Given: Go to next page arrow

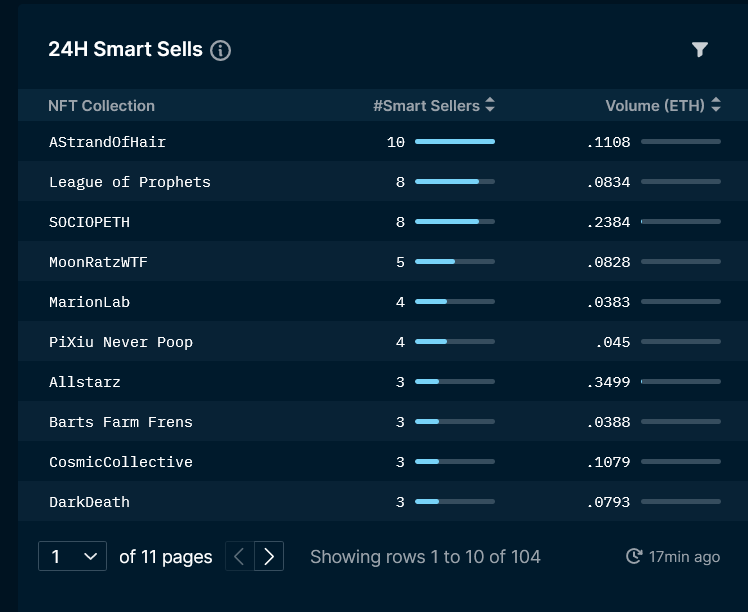Looking at the screenshot, I should [x=269, y=556].
